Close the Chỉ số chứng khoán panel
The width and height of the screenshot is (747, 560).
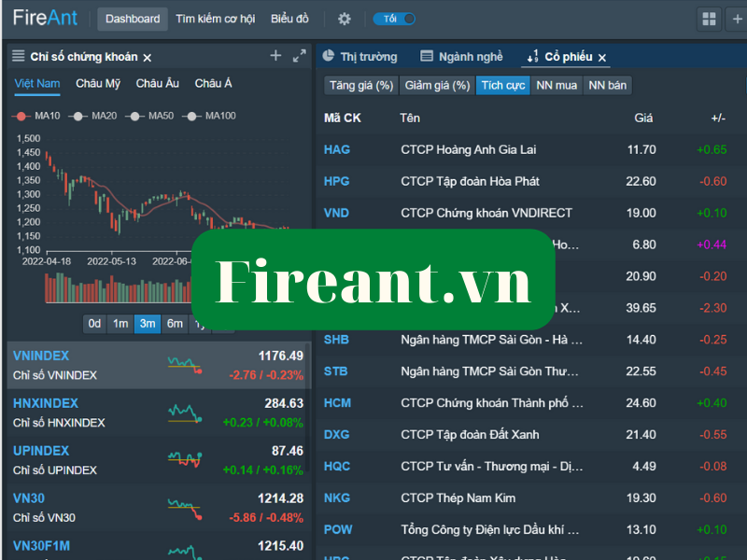[148, 58]
